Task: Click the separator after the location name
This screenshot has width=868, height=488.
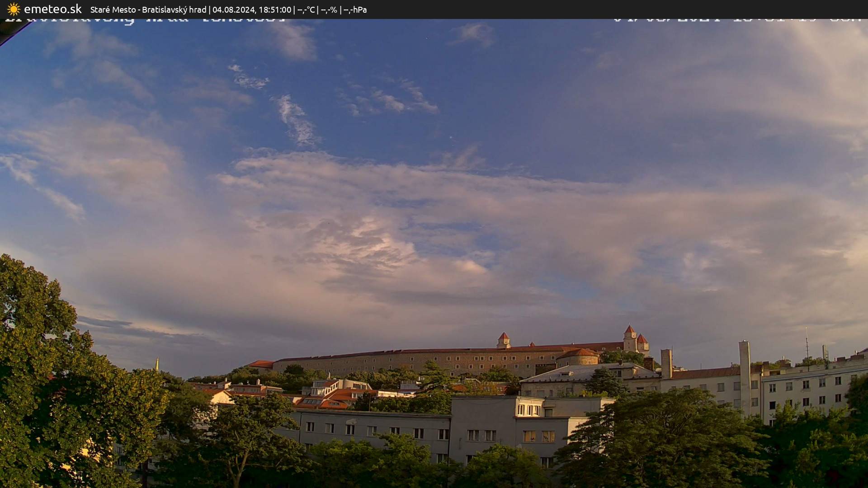Action: (x=210, y=9)
